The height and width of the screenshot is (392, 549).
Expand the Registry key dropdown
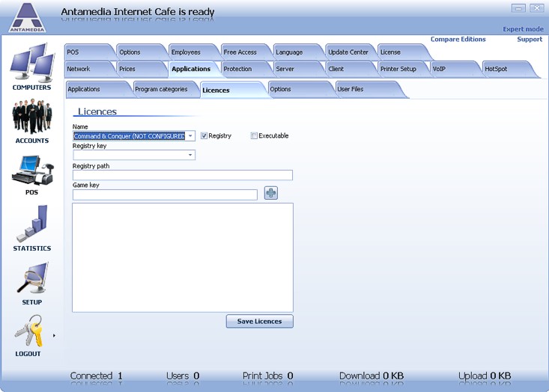(x=190, y=155)
